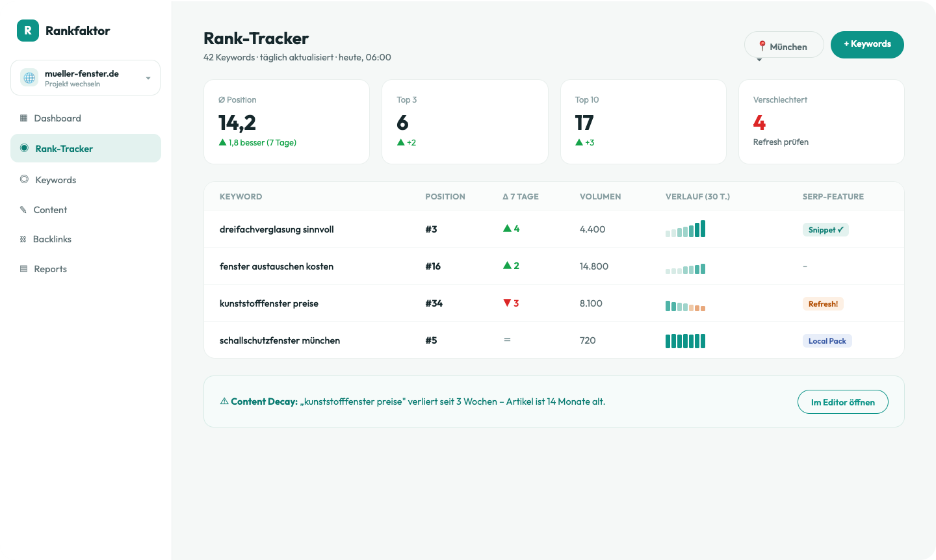Image resolution: width=936 pixels, height=560 pixels.
Task: Click the + Keywords button
Action: pos(867,45)
